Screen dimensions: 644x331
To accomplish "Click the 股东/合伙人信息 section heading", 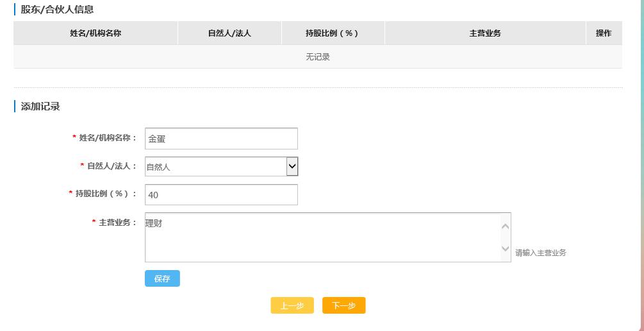I will pos(57,10).
